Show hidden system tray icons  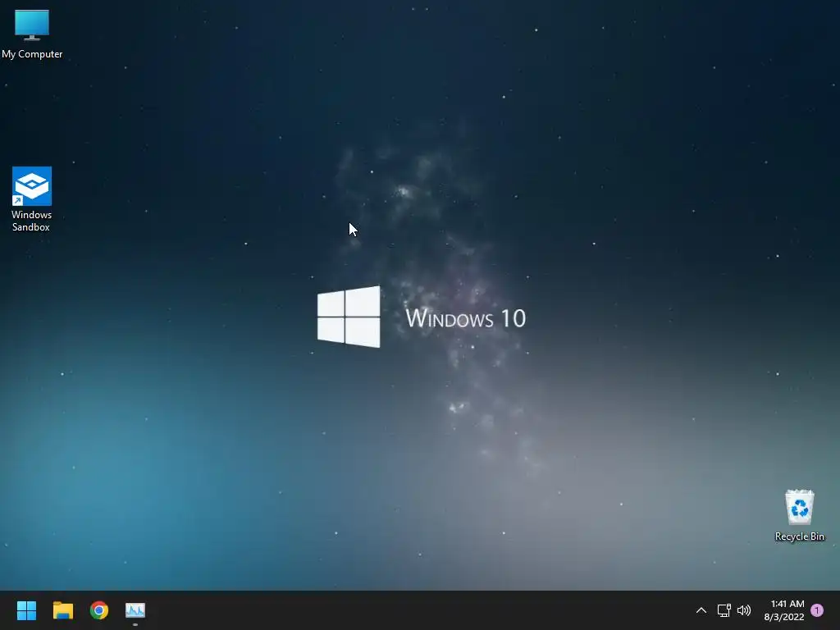click(701, 610)
